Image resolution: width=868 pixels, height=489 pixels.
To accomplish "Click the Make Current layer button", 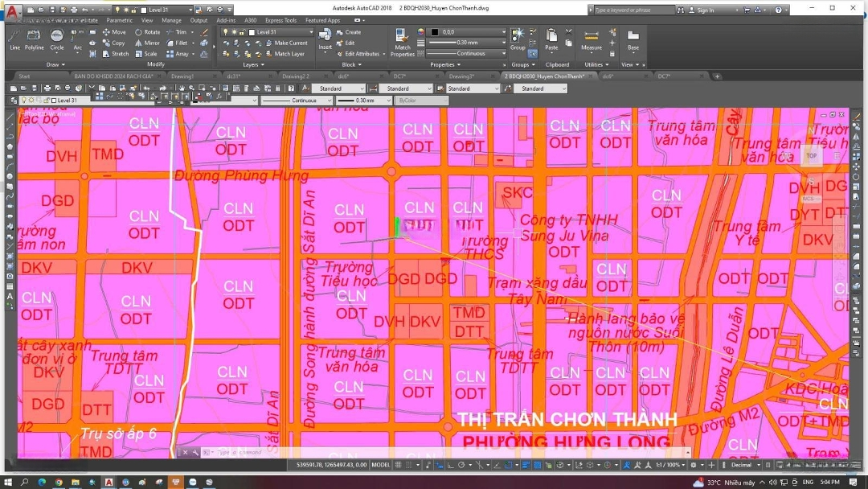I will pyautogui.click(x=290, y=43).
